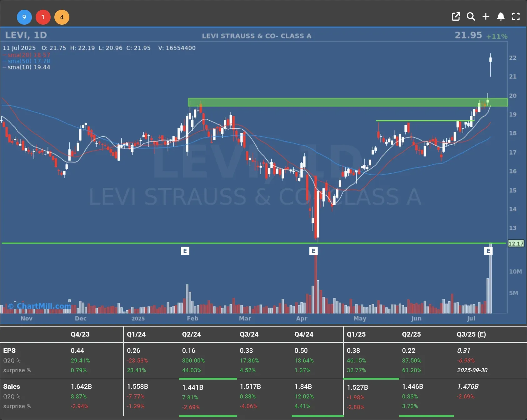The width and height of the screenshot is (527, 420).
Task: Click the sma(10) 19.44 legend entry
Action: [x=27, y=67]
